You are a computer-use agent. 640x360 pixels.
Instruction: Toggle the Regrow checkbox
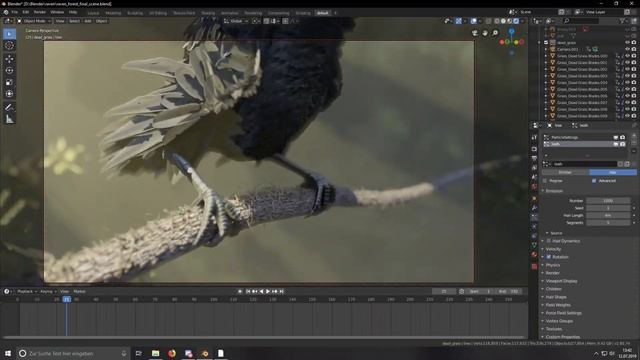click(545, 180)
